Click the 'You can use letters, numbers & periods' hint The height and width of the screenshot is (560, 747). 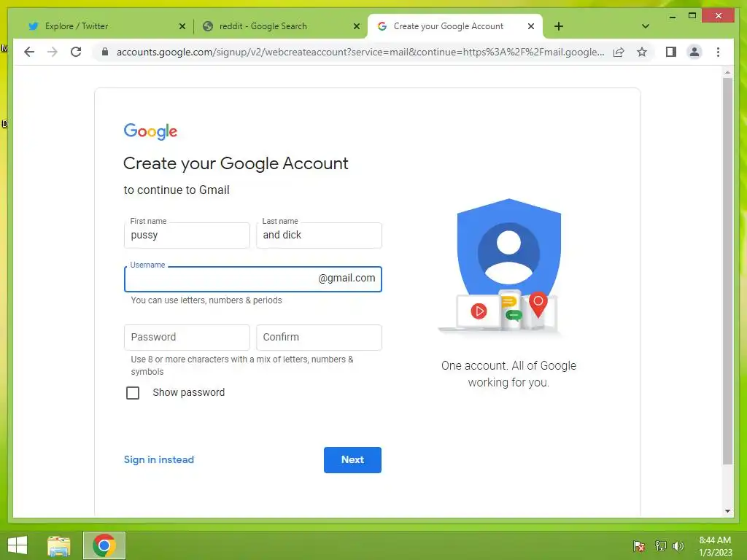click(206, 300)
